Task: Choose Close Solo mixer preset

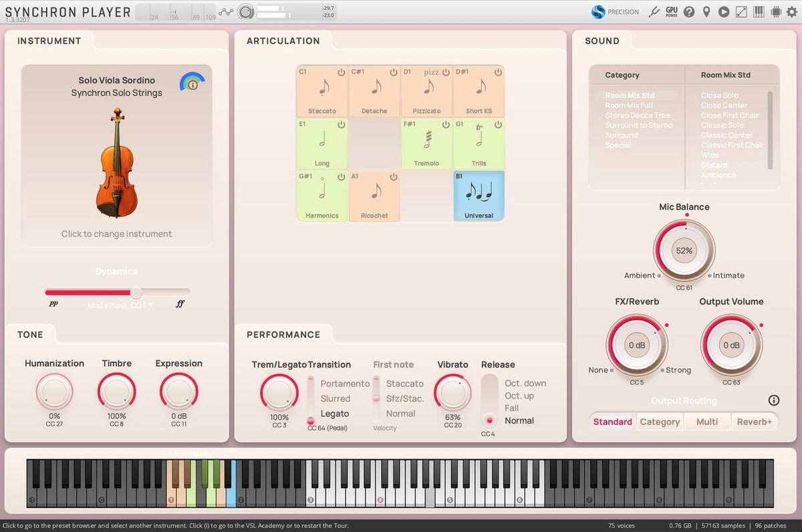Action: coord(720,95)
